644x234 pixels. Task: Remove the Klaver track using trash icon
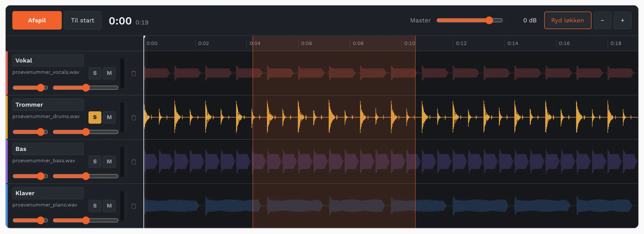[134, 206]
